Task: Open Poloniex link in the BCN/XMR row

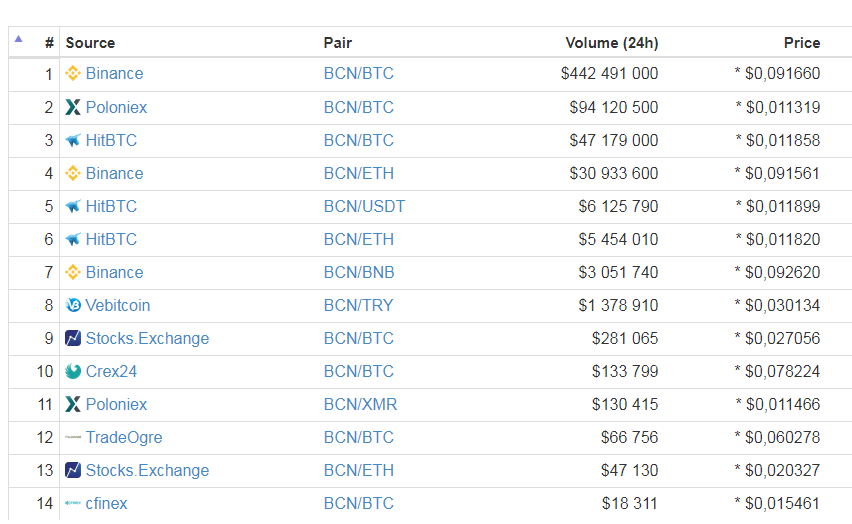Action: point(116,404)
